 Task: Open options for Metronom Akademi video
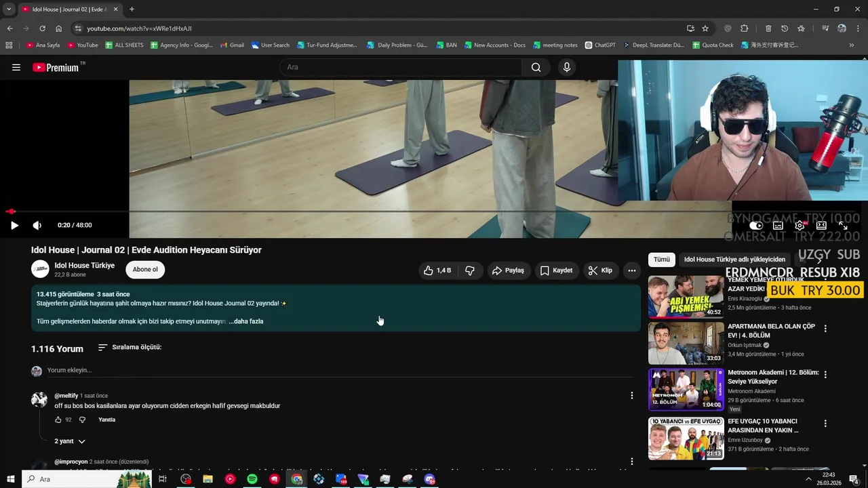(825, 375)
